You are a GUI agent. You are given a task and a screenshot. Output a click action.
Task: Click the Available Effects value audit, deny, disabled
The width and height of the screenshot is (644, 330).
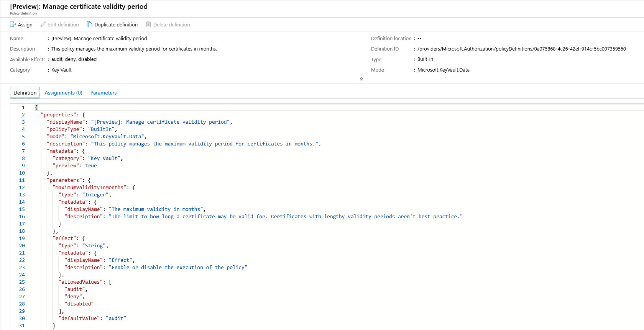point(74,59)
